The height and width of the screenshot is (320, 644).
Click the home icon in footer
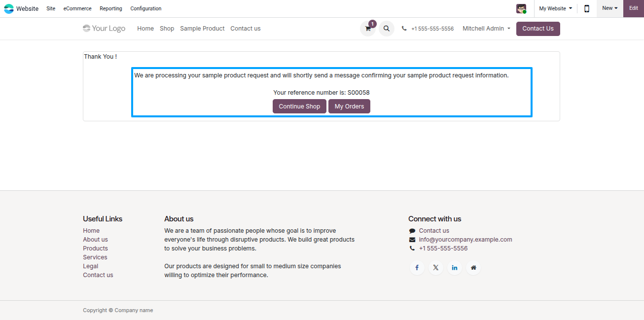click(x=473, y=268)
